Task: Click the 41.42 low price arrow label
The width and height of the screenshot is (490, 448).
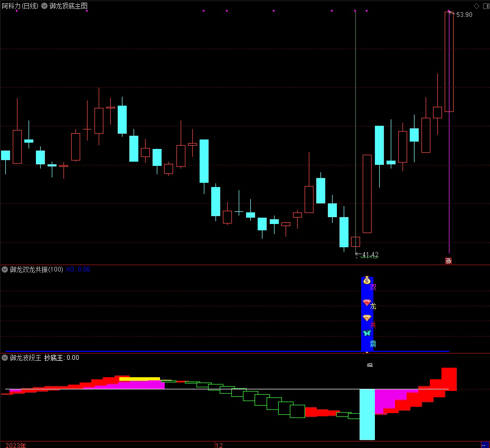Action: click(x=369, y=255)
